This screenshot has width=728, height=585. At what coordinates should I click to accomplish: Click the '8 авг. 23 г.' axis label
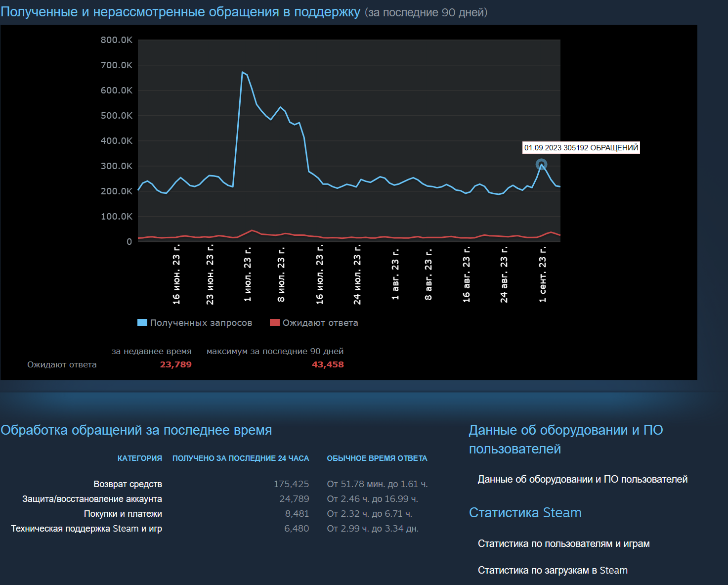[x=428, y=274]
